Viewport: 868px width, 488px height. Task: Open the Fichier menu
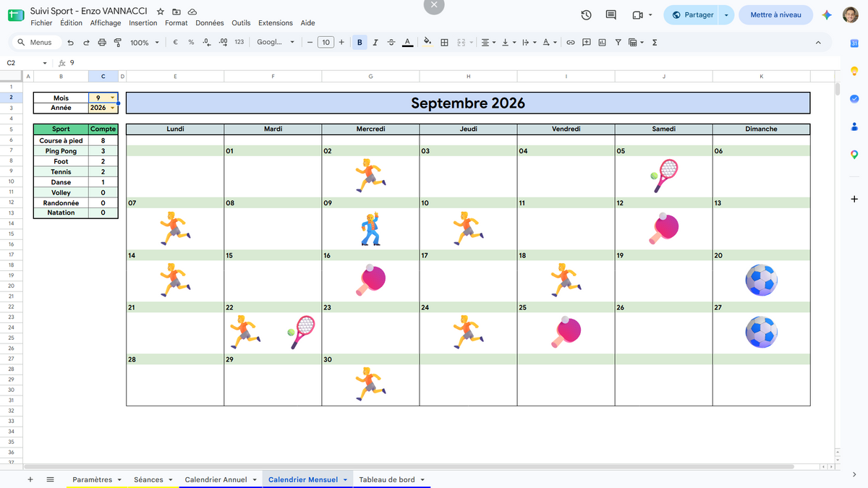[41, 23]
